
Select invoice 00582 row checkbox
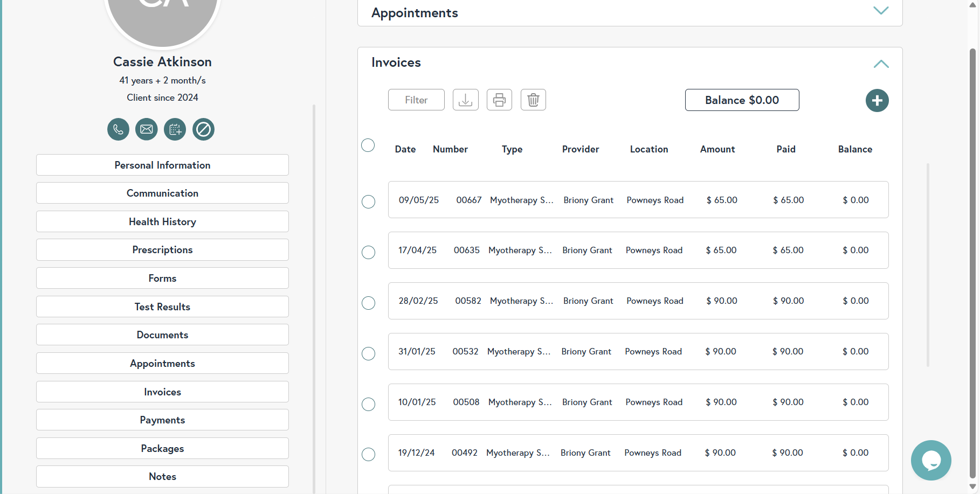pyautogui.click(x=369, y=303)
